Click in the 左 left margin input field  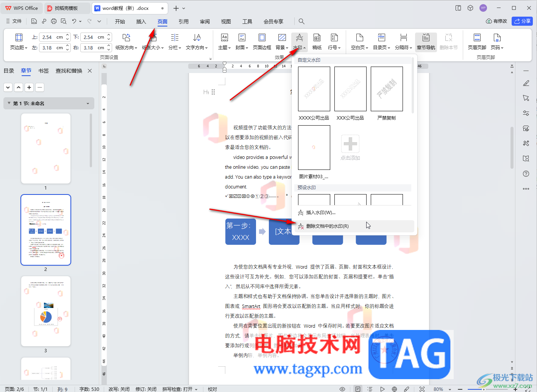pyautogui.click(x=53, y=48)
